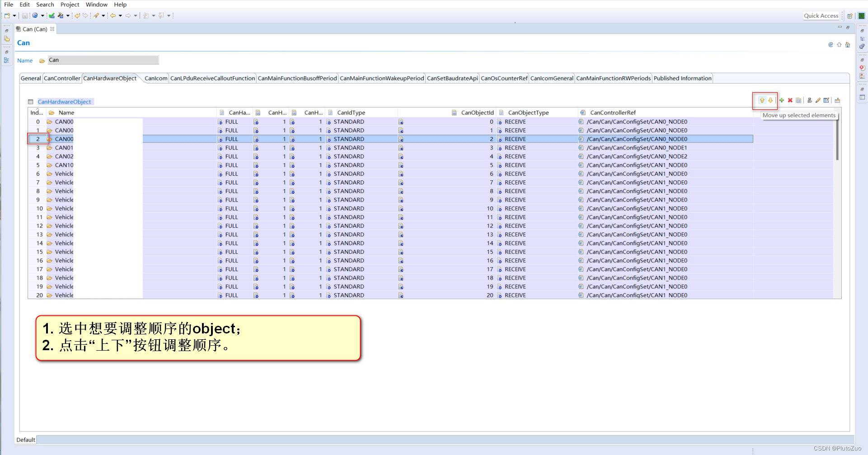868x455 pixels.
Task: Open forward navigation history dropdown arrow
Action: point(136,15)
